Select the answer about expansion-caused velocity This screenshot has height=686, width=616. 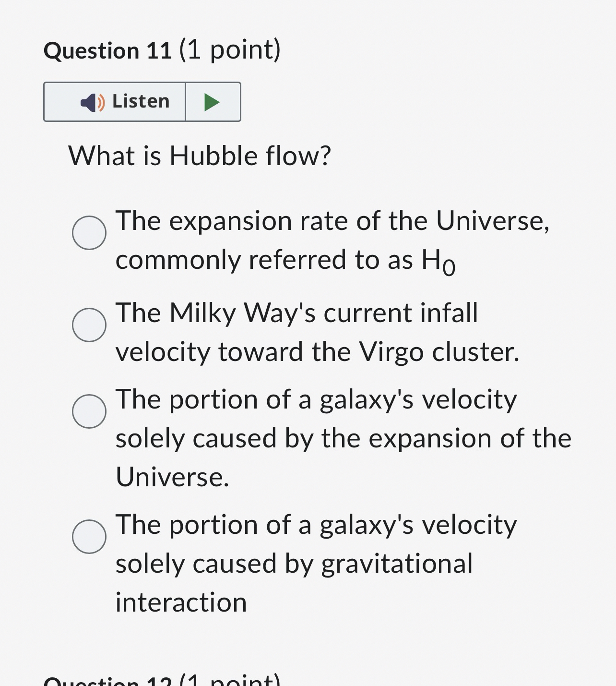coord(89,411)
